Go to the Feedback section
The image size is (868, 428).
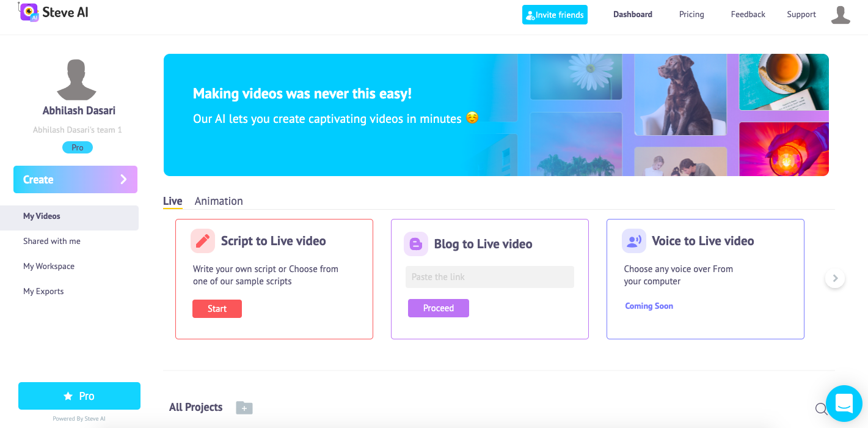pos(747,14)
